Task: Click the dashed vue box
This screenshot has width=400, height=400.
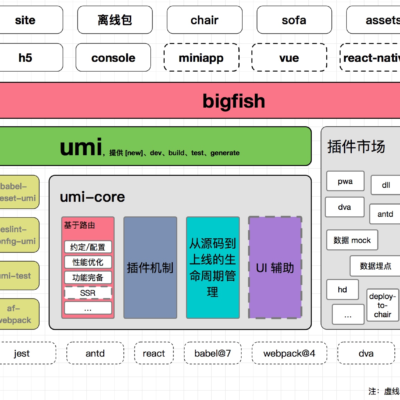Action: [x=289, y=57]
